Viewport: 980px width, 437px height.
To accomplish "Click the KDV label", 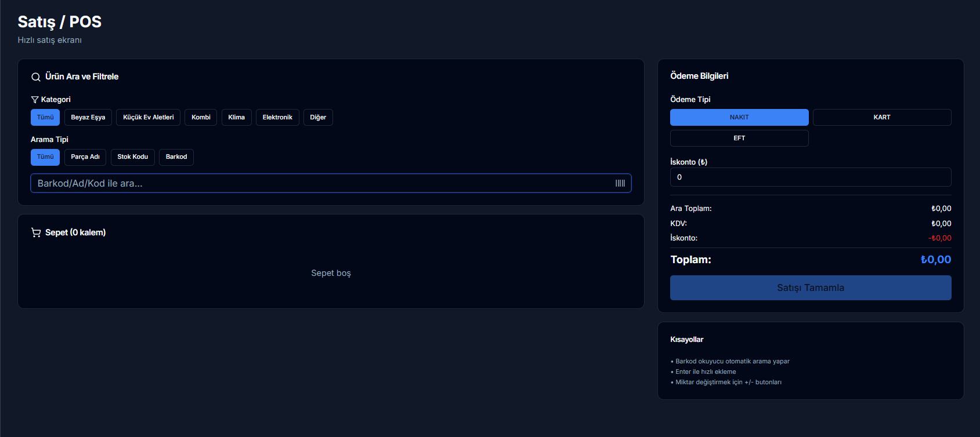I will pos(679,224).
